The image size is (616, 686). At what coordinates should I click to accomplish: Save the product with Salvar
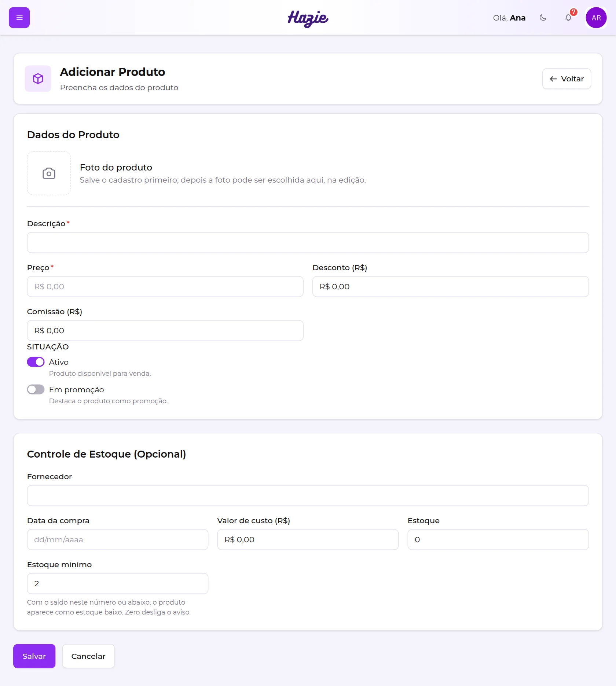pyautogui.click(x=34, y=656)
